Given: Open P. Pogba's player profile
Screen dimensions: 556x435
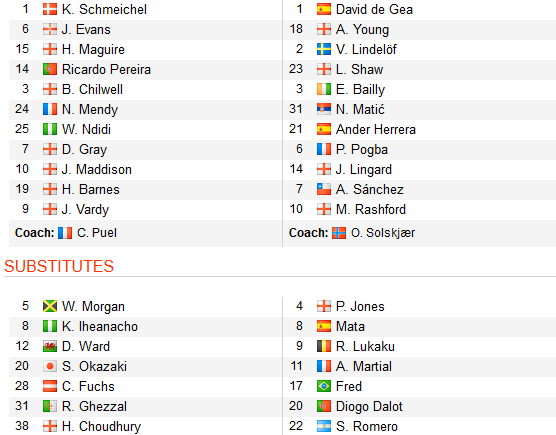Looking at the screenshot, I should pyautogui.click(x=362, y=150).
